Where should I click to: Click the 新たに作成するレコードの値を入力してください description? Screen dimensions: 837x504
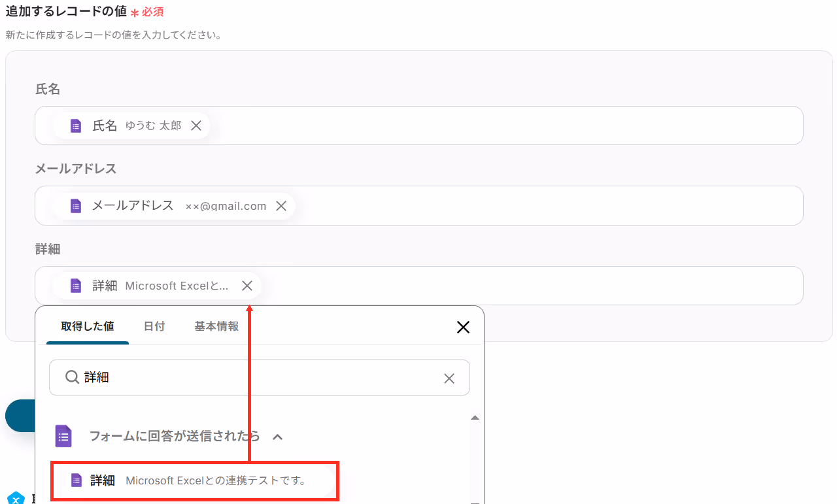113,35
